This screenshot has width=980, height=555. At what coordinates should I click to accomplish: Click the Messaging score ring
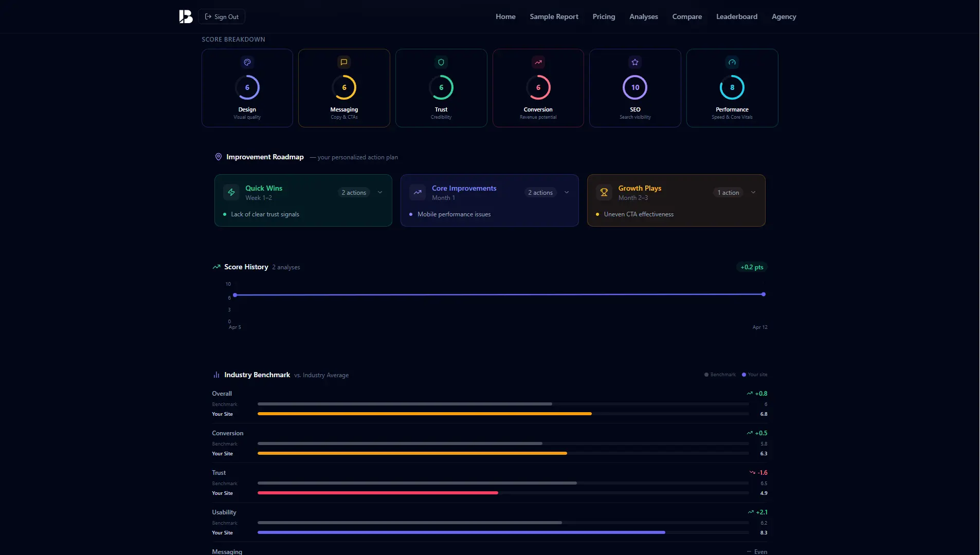344,87
